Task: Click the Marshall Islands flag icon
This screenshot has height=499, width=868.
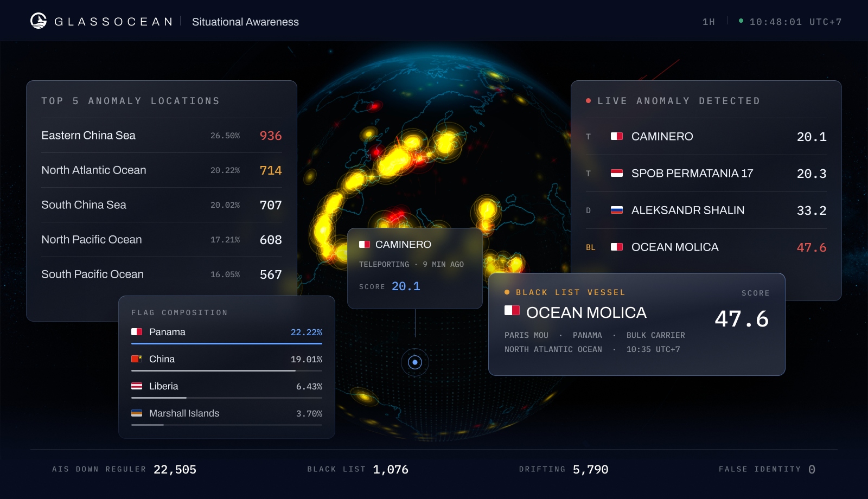Action: pyautogui.click(x=137, y=413)
